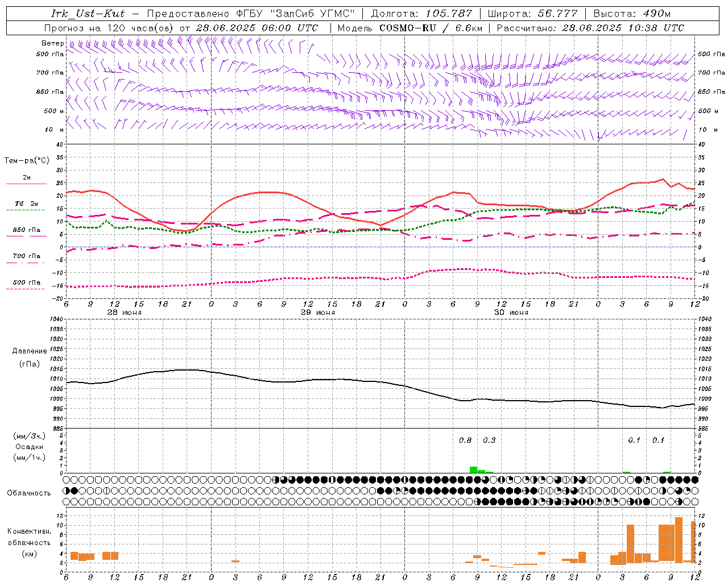Click the Осадки precipitation label
Screen dimensions: 728x582
pos(29,447)
